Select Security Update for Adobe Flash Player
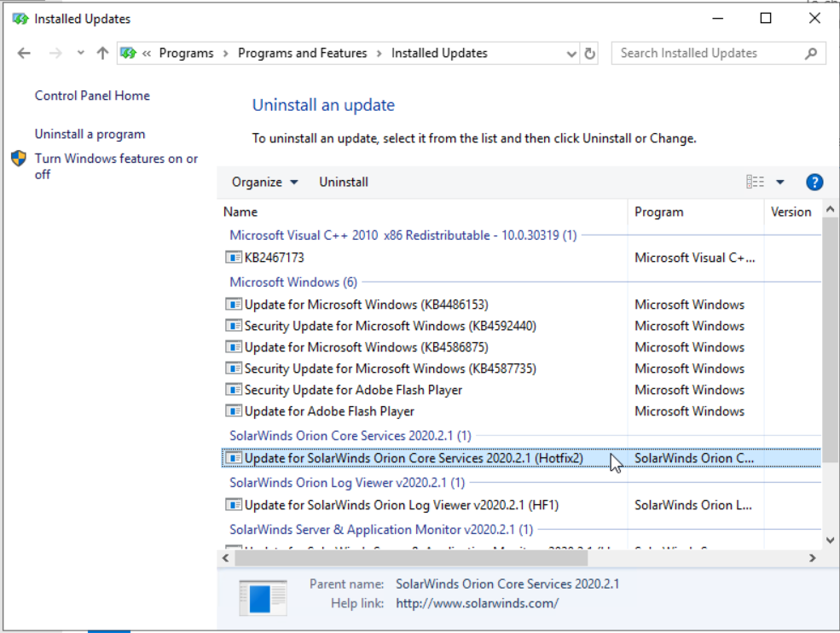 tap(353, 390)
